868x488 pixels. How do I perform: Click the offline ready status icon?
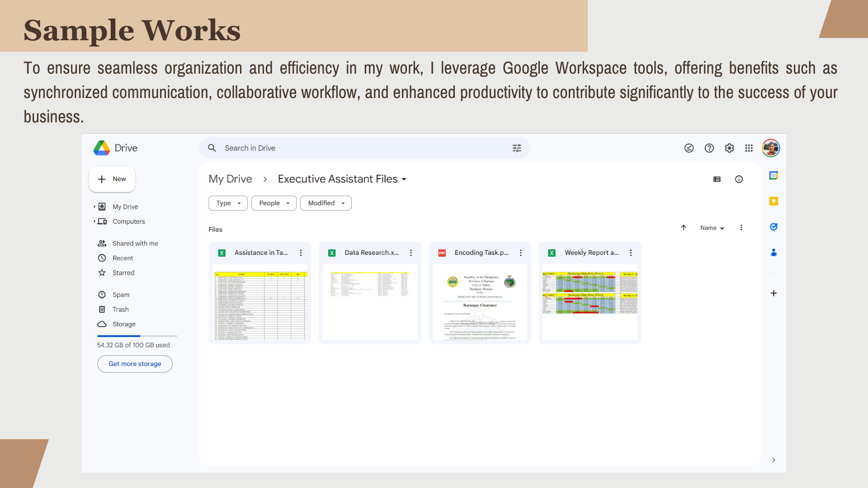pyautogui.click(x=689, y=148)
